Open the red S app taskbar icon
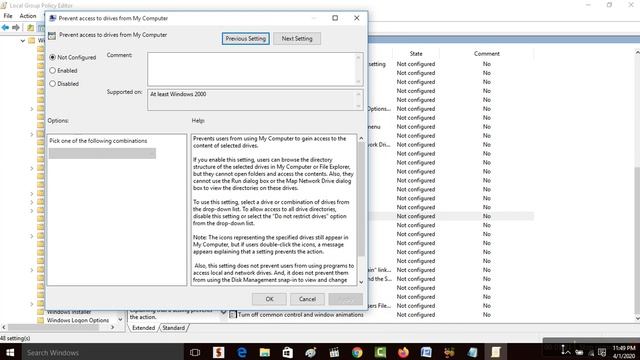The image size is (640, 360). tap(218, 352)
